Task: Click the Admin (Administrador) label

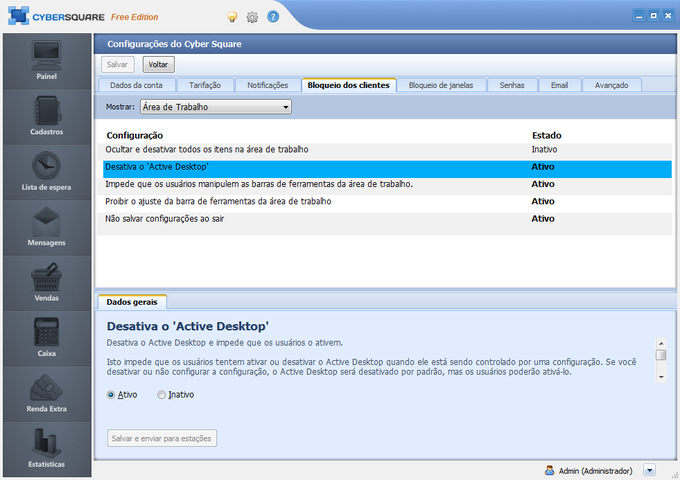Action: tap(595, 471)
